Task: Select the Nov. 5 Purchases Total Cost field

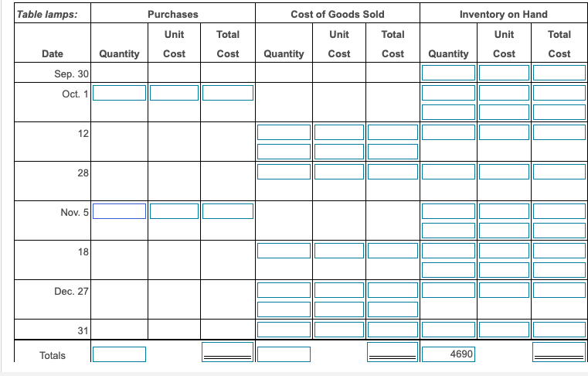Action: pos(228,211)
